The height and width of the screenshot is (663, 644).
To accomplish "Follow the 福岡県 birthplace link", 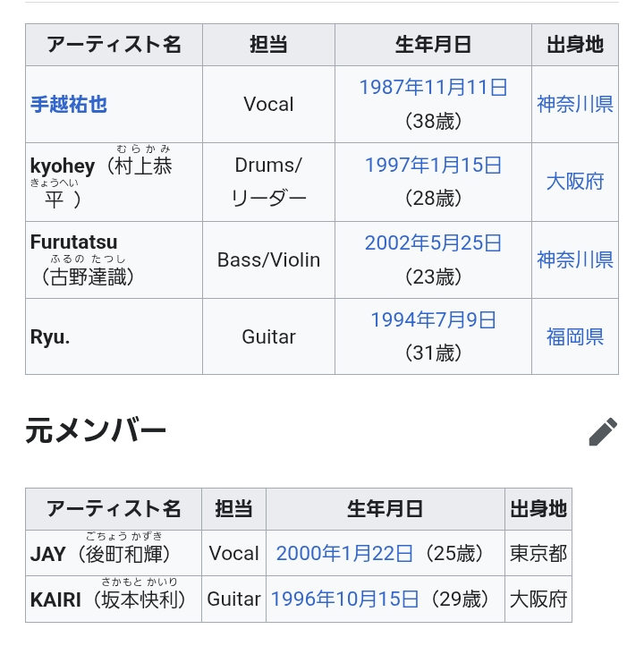I will pos(575,336).
